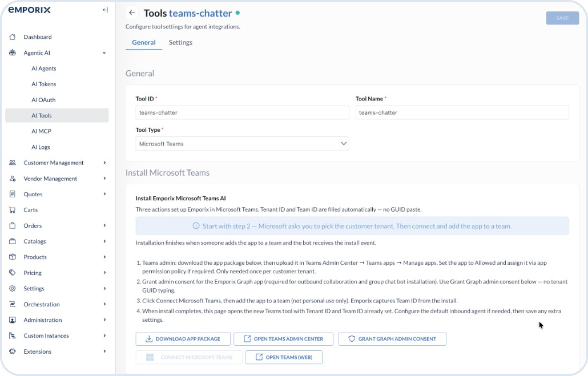Click the Products box icon

(x=13, y=257)
